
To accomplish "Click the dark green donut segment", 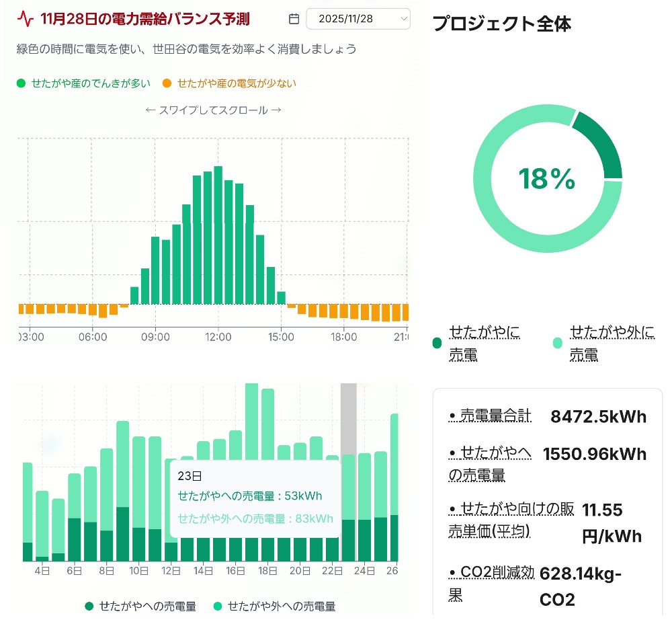I will (x=599, y=145).
